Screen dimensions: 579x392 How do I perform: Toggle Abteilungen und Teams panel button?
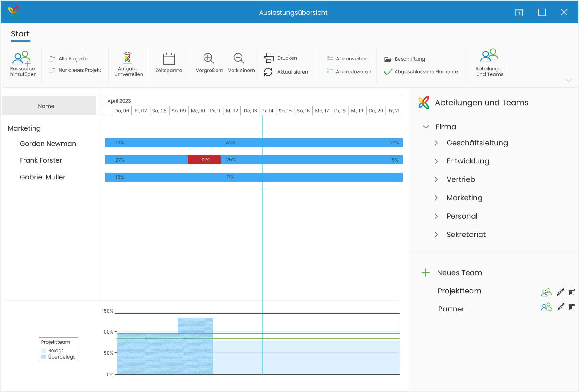pos(489,63)
